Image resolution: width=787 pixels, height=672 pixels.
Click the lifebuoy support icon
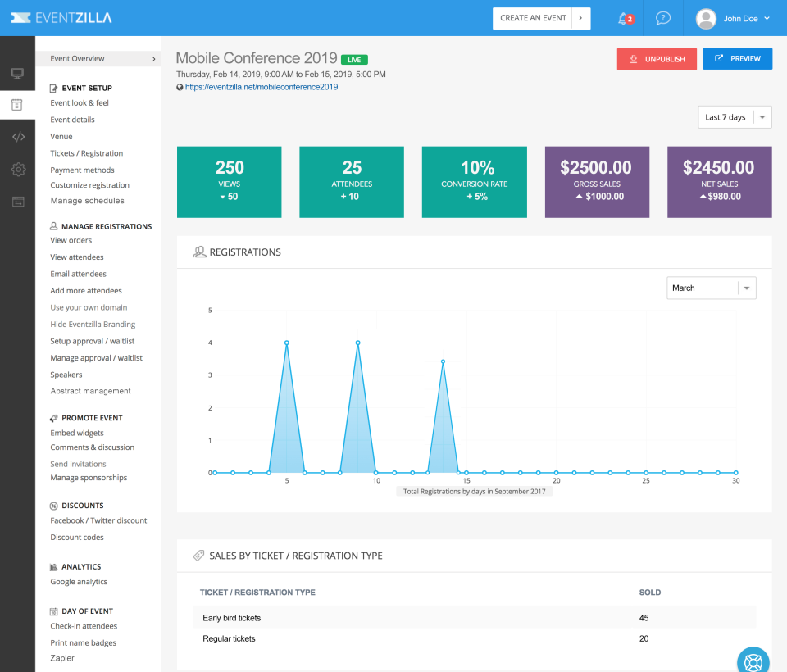(753, 662)
